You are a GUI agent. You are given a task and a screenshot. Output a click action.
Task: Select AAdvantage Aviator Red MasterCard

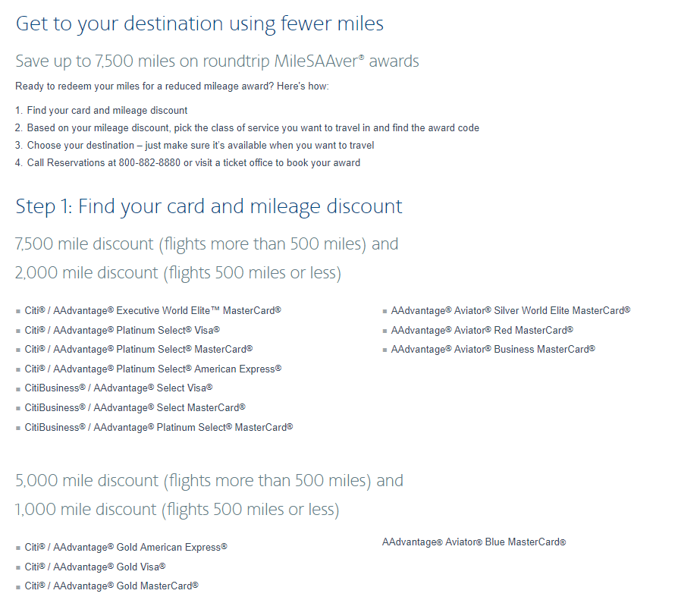[482, 331]
